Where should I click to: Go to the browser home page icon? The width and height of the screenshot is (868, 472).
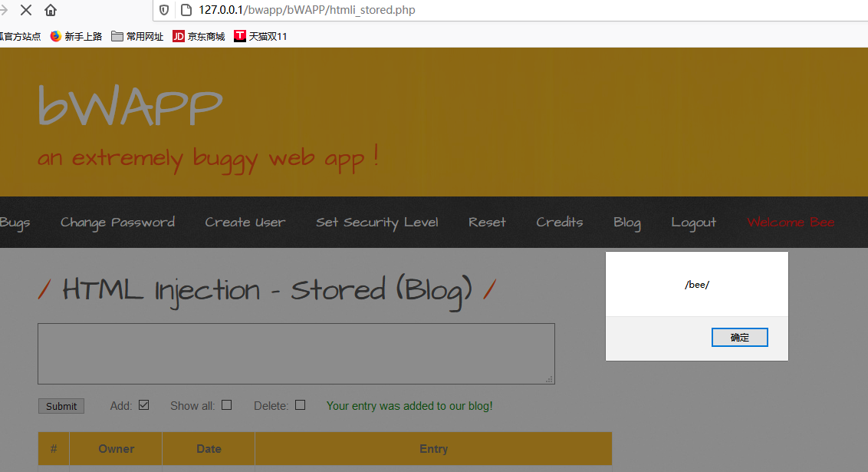51,10
